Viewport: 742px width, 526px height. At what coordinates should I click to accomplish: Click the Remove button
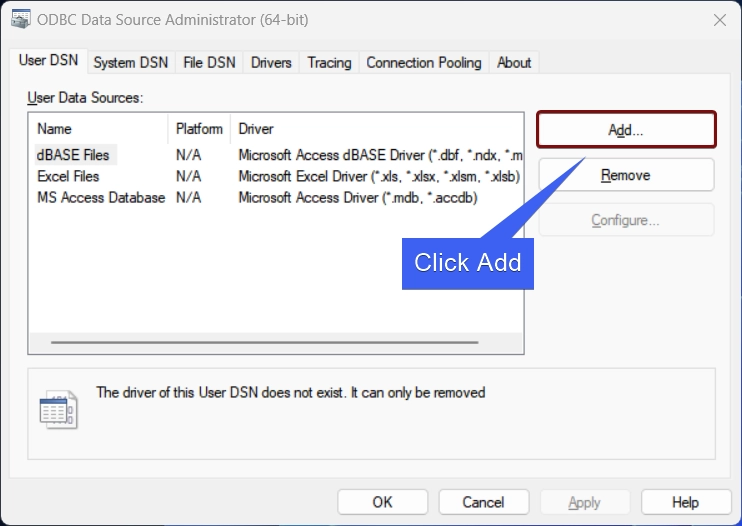coord(626,175)
